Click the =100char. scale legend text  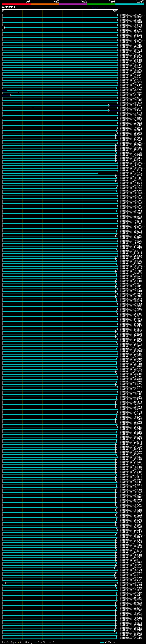click(111, 642)
